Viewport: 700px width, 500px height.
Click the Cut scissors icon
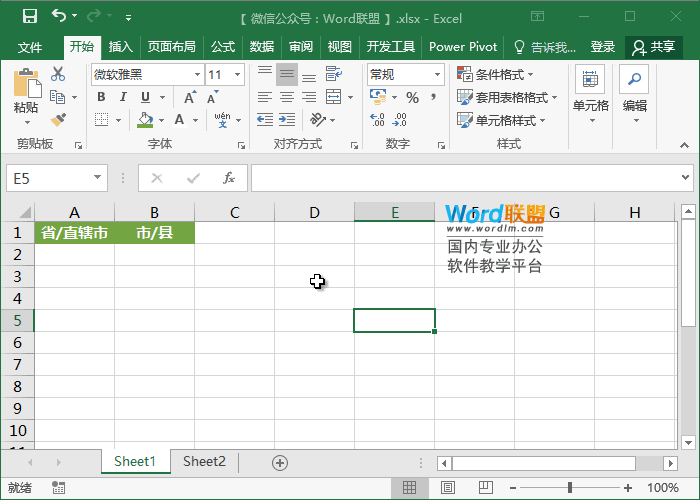pyautogui.click(x=58, y=74)
